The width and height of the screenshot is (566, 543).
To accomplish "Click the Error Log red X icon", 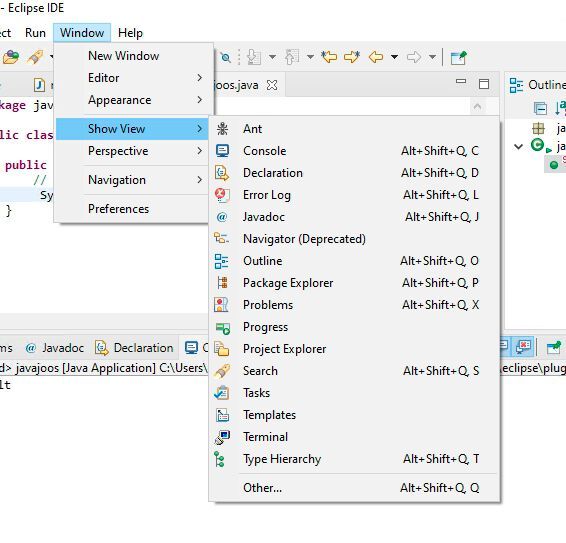I will pyautogui.click(x=222, y=195).
